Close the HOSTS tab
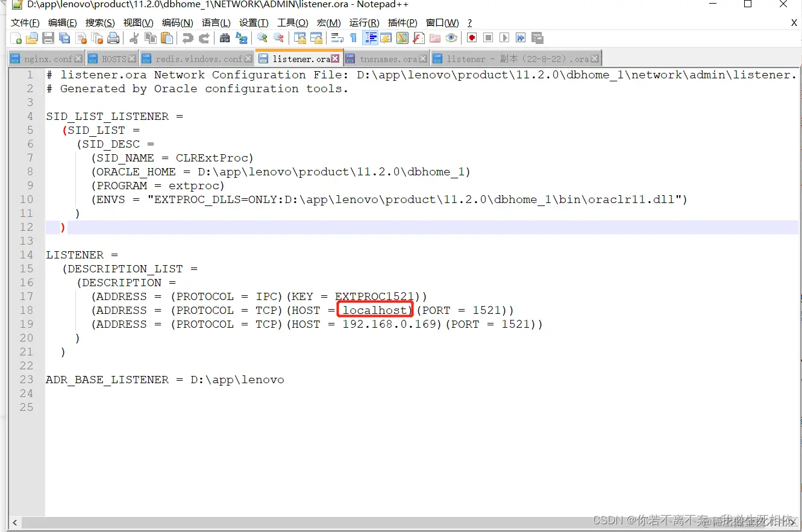802x532 pixels. (x=133, y=59)
